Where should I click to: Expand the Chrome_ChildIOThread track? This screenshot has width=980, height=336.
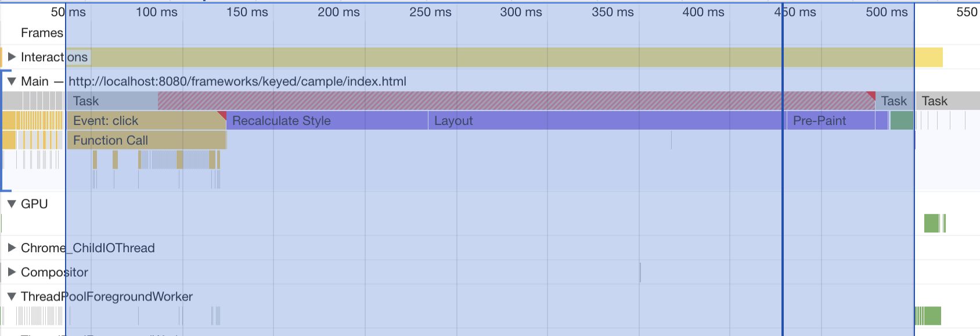[x=10, y=248]
